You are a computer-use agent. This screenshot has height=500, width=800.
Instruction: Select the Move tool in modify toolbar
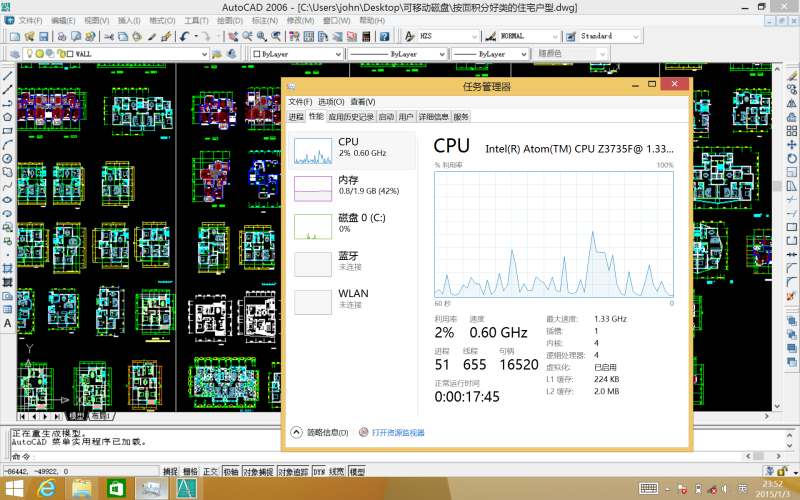pyautogui.click(x=792, y=144)
